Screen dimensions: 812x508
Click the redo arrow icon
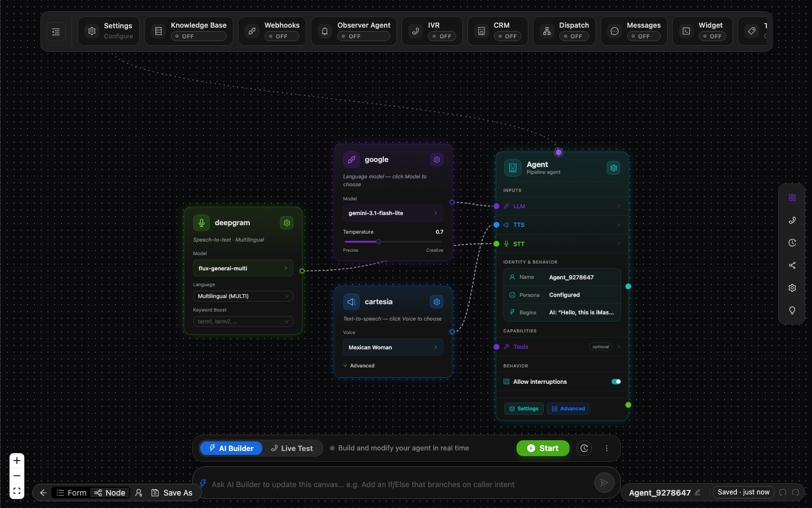(796, 492)
